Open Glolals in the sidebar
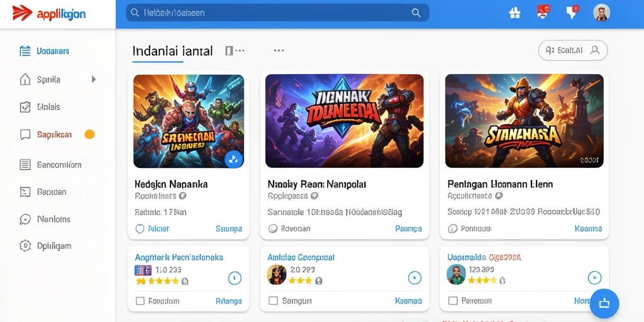Image resolution: width=644 pixels, height=322 pixels. coord(48,107)
